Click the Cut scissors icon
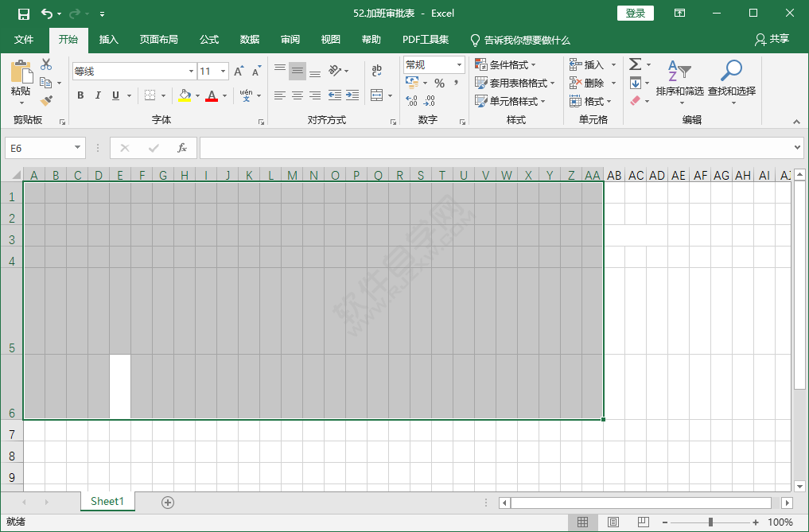The width and height of the screenshot is (809, 532). click(x=46, y=64)
